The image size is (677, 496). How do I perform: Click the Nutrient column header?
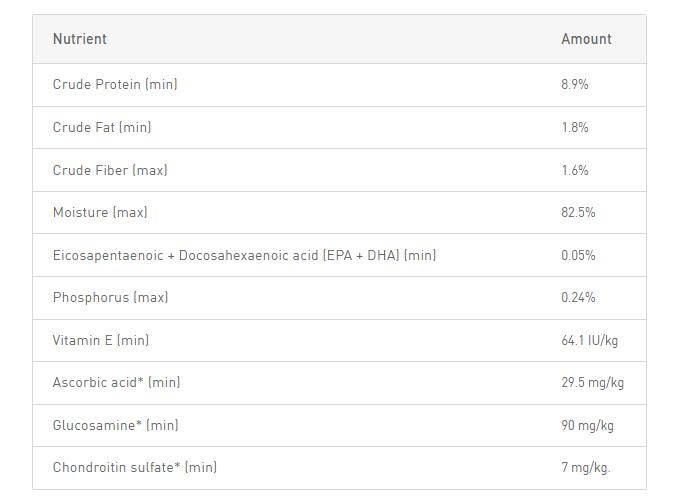click(x=79, y=39)
